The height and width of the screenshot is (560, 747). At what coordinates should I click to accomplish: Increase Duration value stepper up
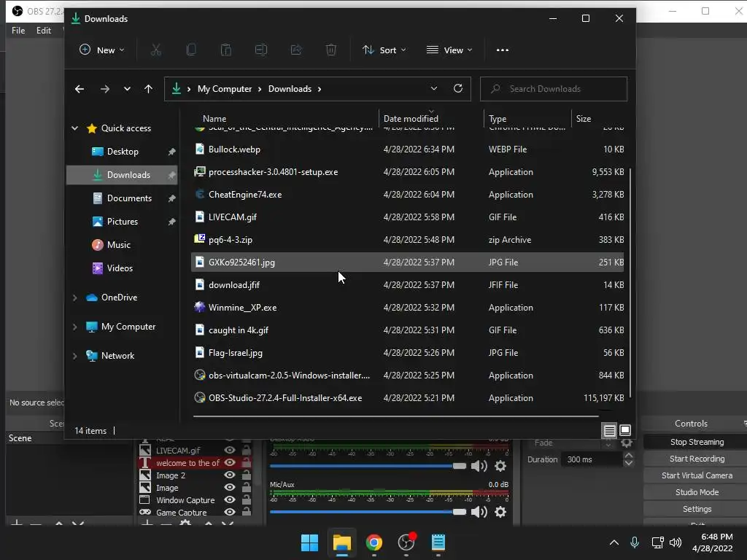pyautogui.click(x=628, y=456)
